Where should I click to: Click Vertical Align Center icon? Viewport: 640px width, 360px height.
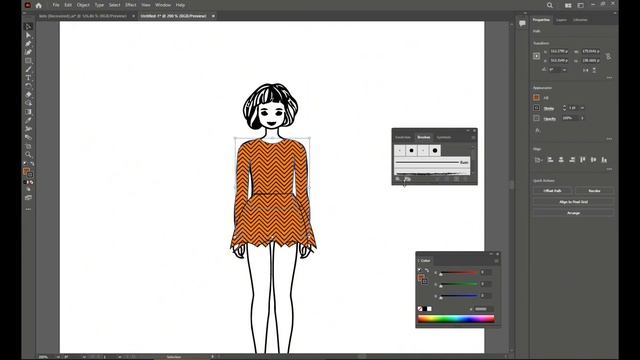click(x=593, y=160)
